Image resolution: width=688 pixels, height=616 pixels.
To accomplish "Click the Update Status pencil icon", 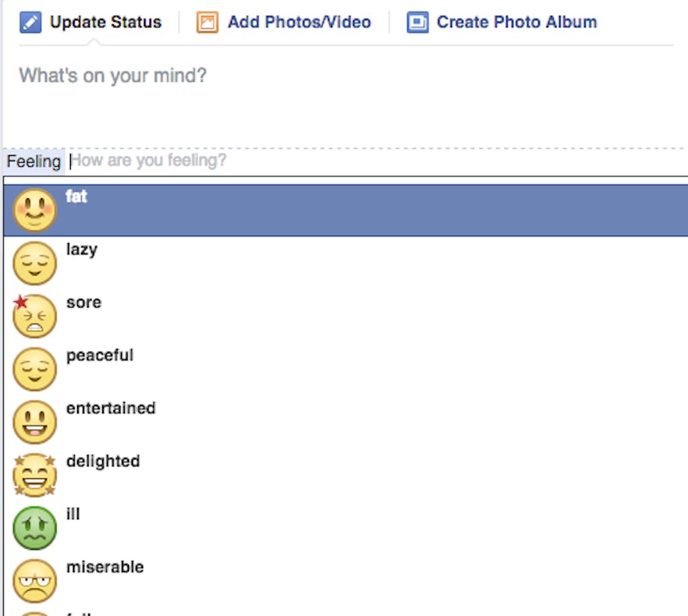I will coord(31,21).
